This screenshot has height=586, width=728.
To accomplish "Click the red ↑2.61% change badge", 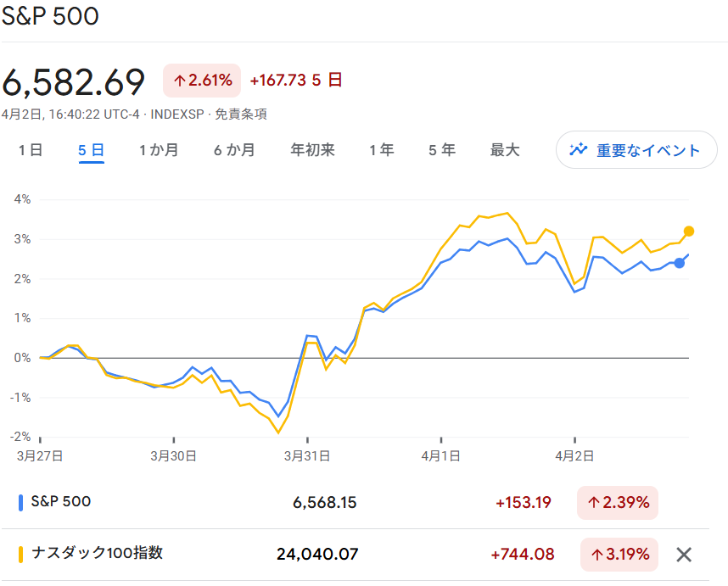I will [201, 80].
